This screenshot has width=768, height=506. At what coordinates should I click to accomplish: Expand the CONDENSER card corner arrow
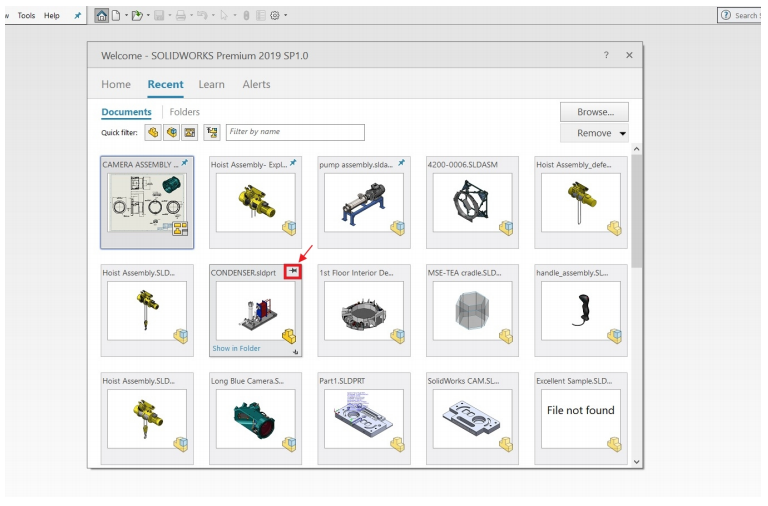click(296, 352)
